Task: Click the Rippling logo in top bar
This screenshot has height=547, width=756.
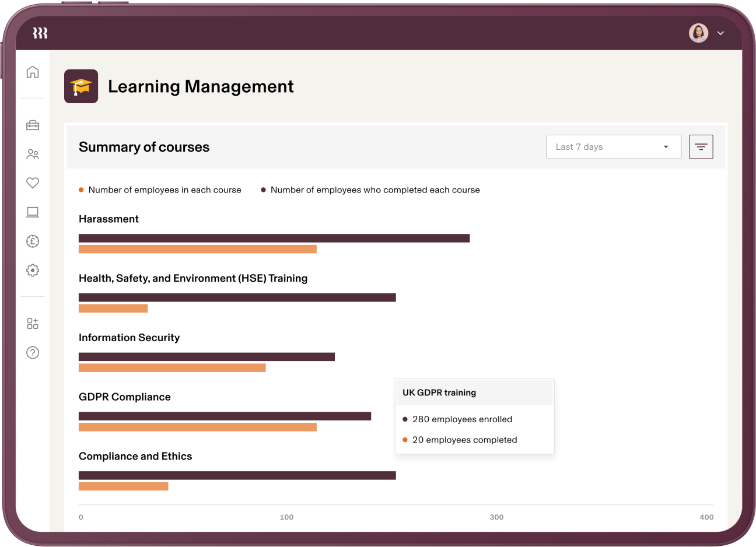Action: tap(40, 33)
